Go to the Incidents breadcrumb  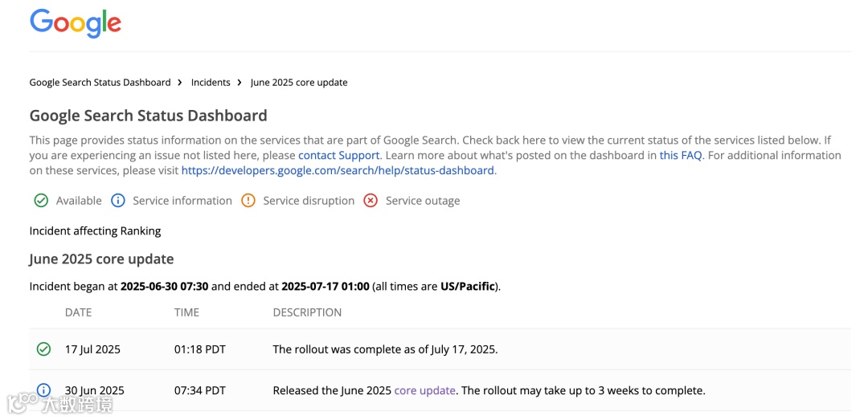pos(211,83)
